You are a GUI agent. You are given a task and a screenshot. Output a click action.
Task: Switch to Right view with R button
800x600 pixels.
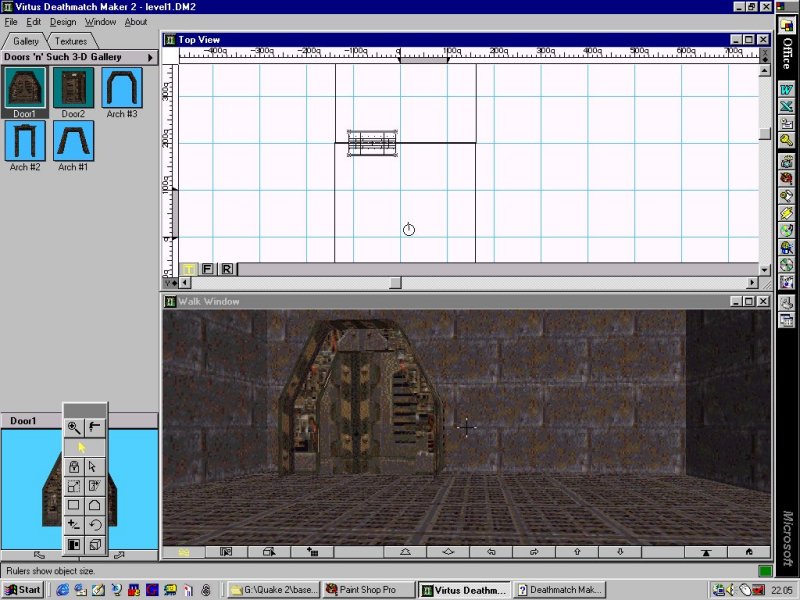[x=227, y=269]
